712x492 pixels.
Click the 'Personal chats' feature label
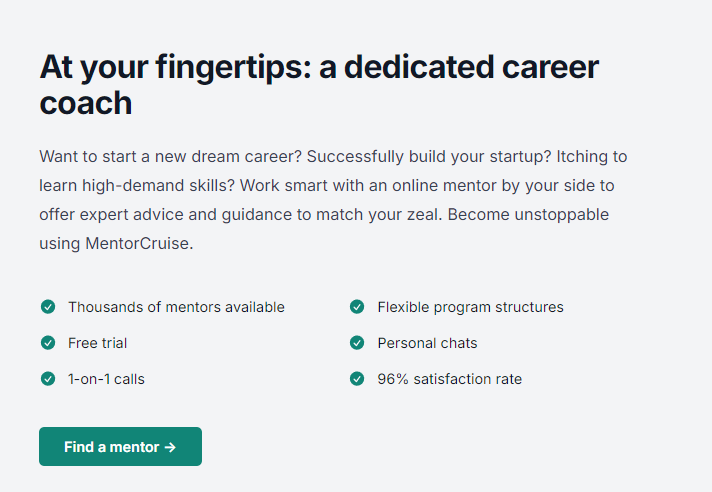(x=427, y=343)
